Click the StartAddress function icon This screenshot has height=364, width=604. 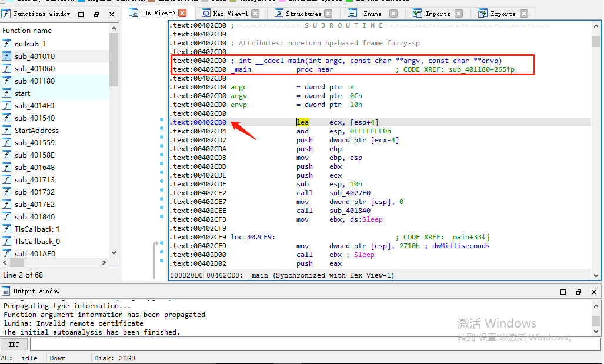pyautogui.click(x=6, y=131)
